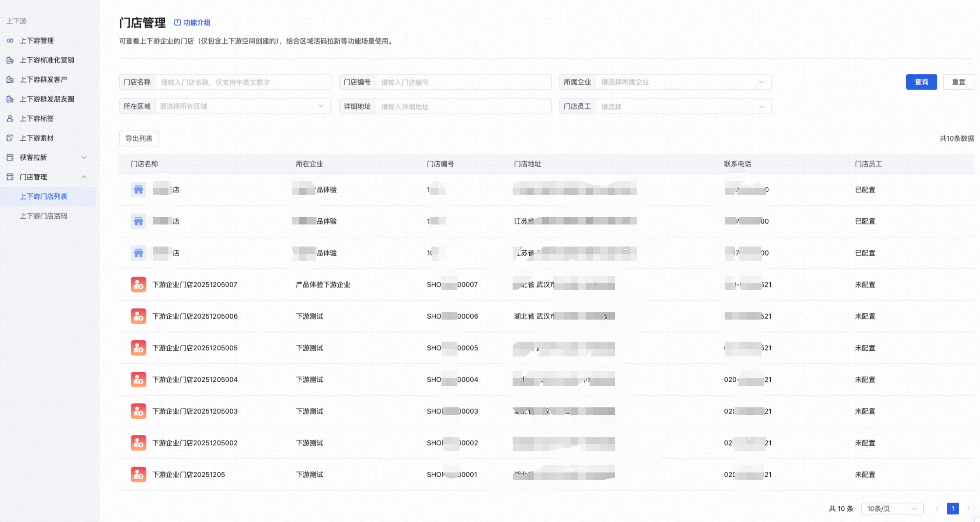Collapse the 门店管理 menu chevron
This screenshot has height=522, width=980.
(84, 177)
